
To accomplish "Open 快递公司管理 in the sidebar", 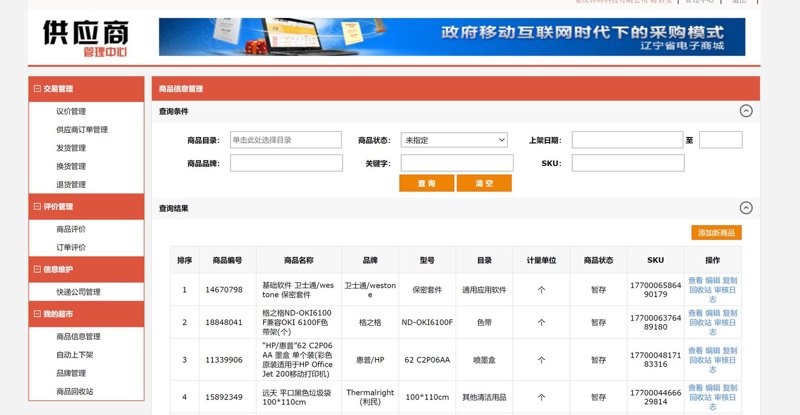I will tap(79, 292).
